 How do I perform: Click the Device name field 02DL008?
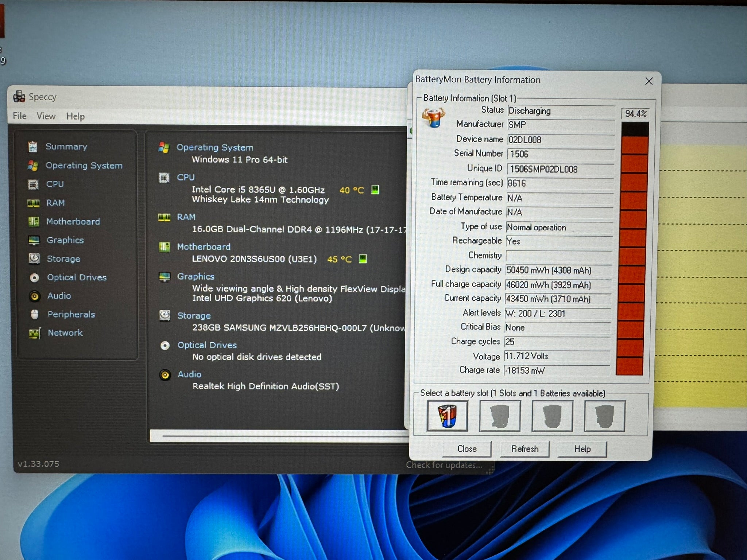point(561,140)
